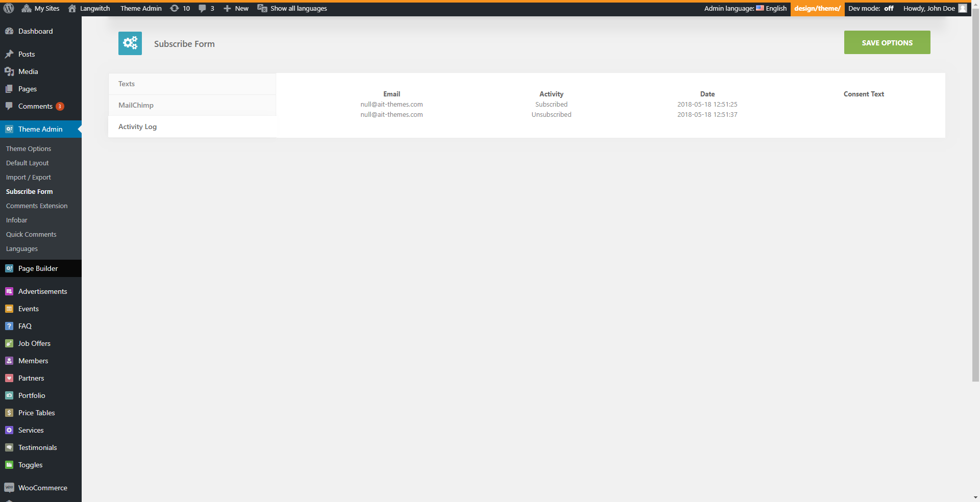Open Import / Export submenu item

(29, 177)
